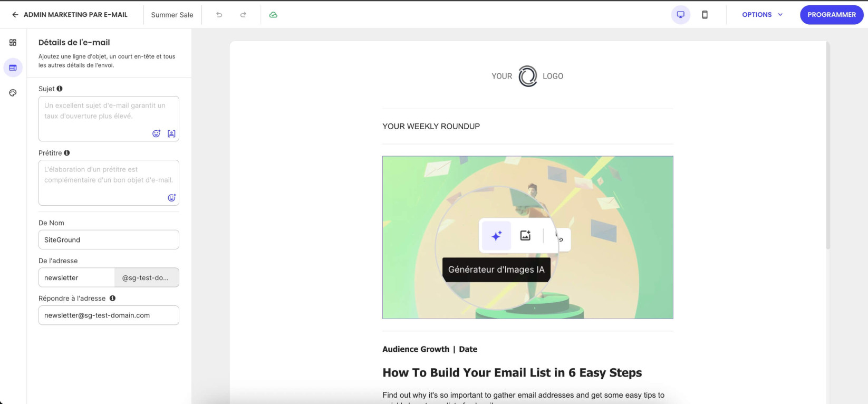This screenshot has height=404, width=868.
Task: Open the Générateur d'Images IA tool
Action: click(x=496, y=236)
